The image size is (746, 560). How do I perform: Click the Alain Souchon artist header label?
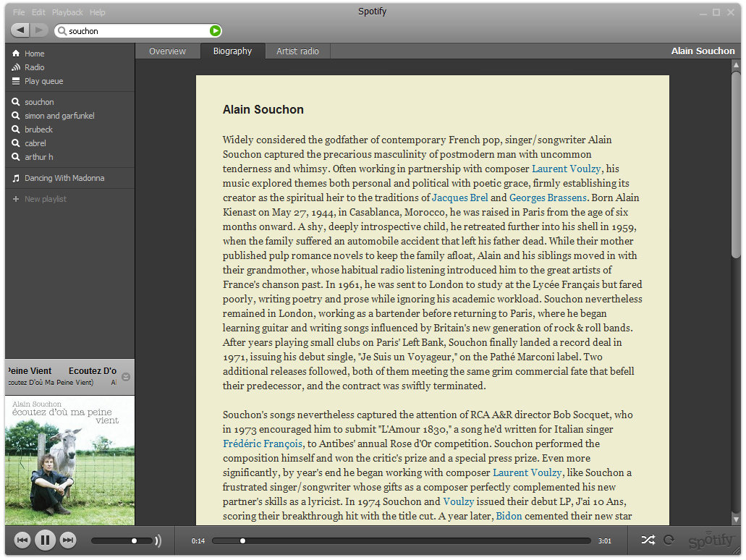click(x=703, y=51)
